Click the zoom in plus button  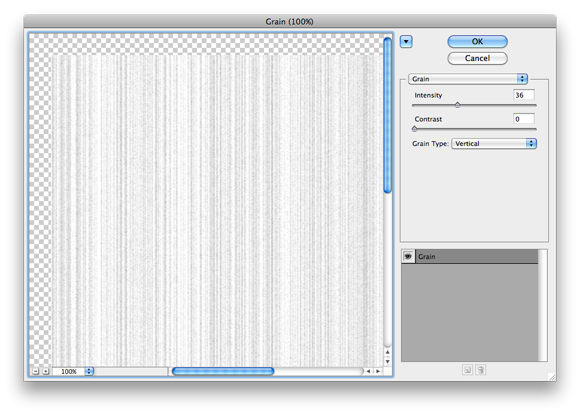tap(45, 371)
